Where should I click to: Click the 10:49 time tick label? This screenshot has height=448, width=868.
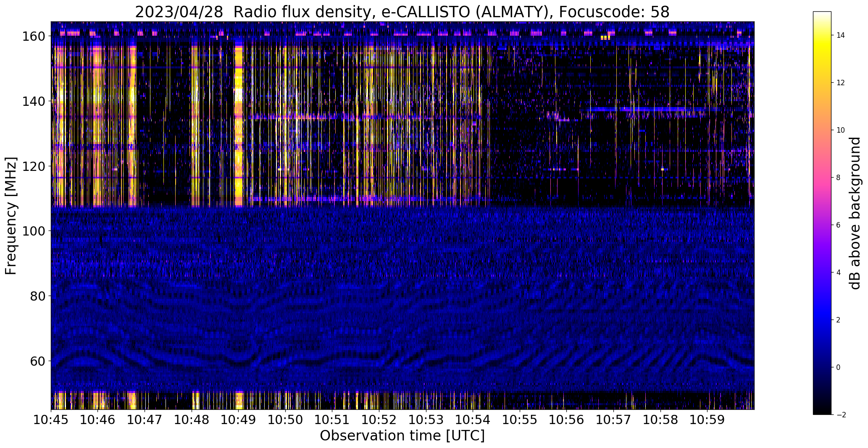click(239, 419)
